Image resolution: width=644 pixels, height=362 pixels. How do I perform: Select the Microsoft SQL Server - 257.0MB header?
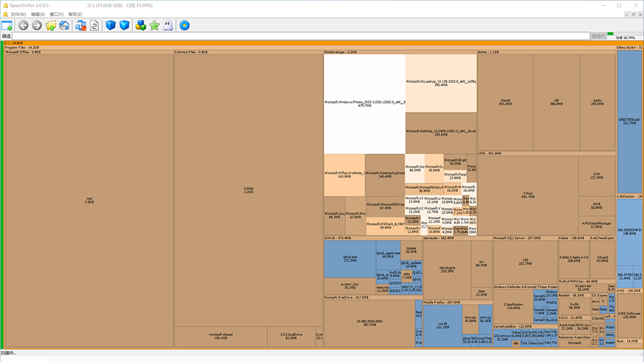(x=525, y=238)
